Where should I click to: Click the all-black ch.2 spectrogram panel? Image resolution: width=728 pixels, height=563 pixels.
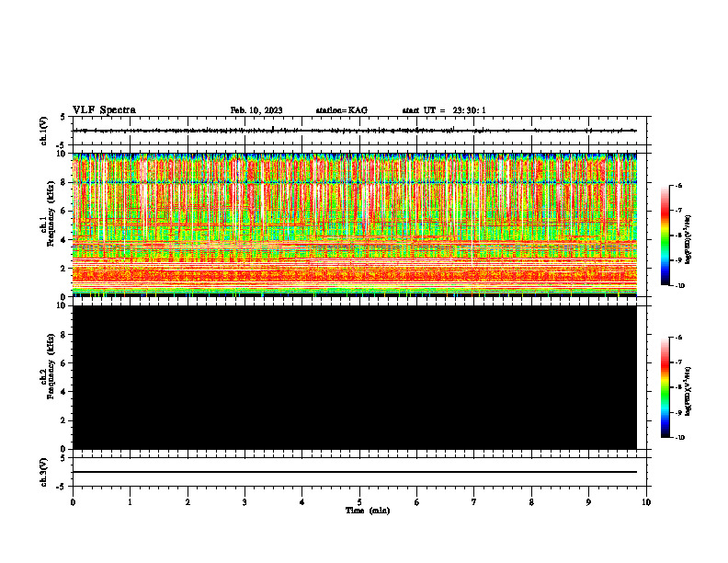tap(354, 377)
